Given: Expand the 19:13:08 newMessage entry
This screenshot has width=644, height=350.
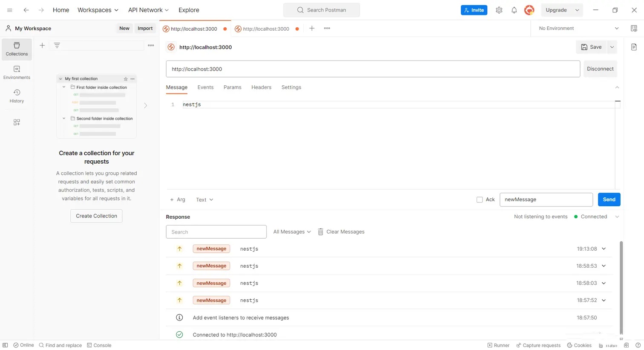Looking at the screenshot, I should coord(604,249).
